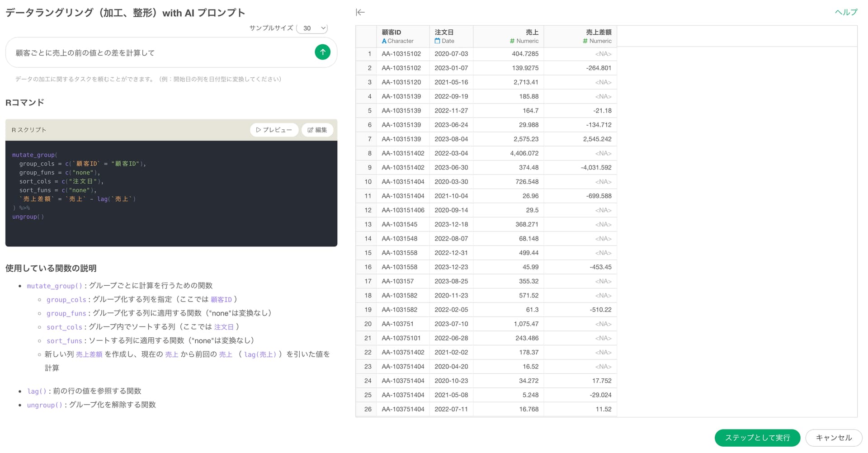Click 2022-09-19 date in row 4
Image resolution: width=868 pixels, height=453 pixels.
coord(451,96)
